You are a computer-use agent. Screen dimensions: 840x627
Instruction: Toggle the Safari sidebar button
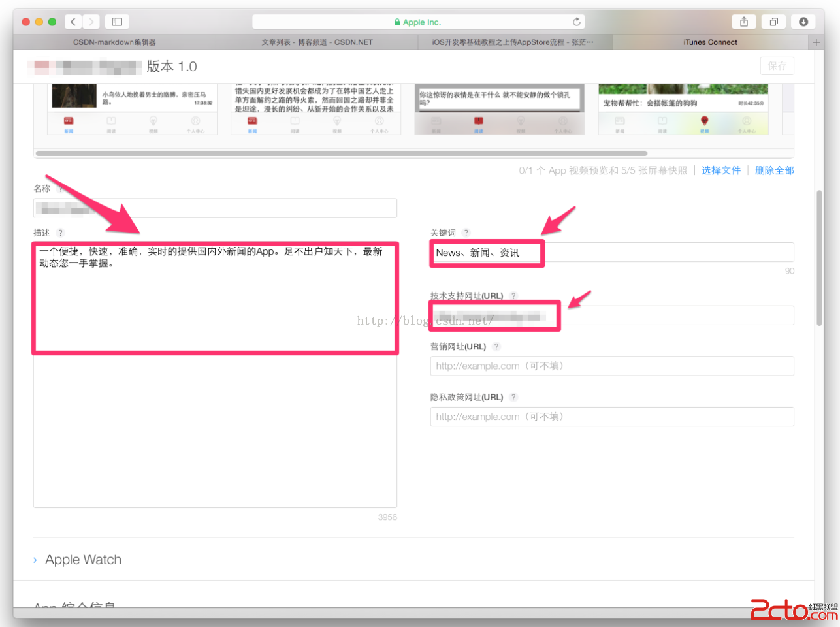pyautogui.click(x=117, y=22)
